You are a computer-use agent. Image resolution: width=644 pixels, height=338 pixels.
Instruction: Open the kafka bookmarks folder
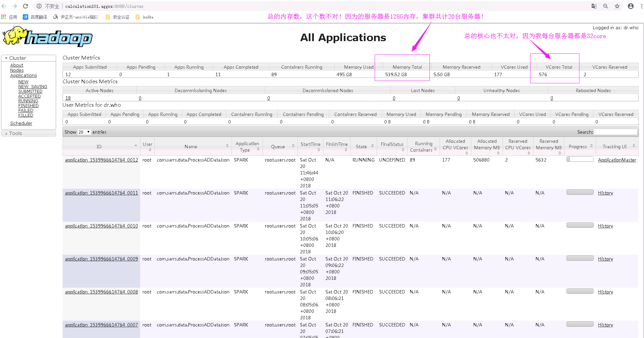[x=145, y=17]
